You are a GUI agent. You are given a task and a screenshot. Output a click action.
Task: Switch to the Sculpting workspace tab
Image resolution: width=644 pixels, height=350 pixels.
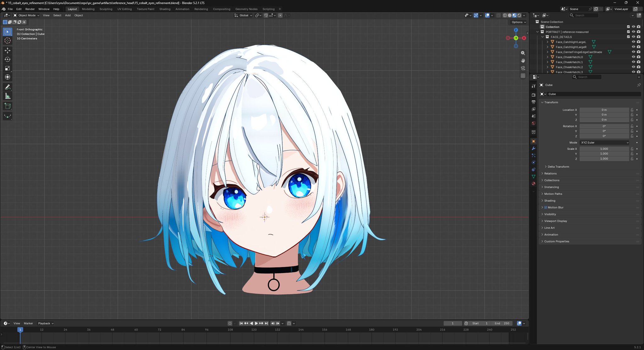tap(106, 9)
